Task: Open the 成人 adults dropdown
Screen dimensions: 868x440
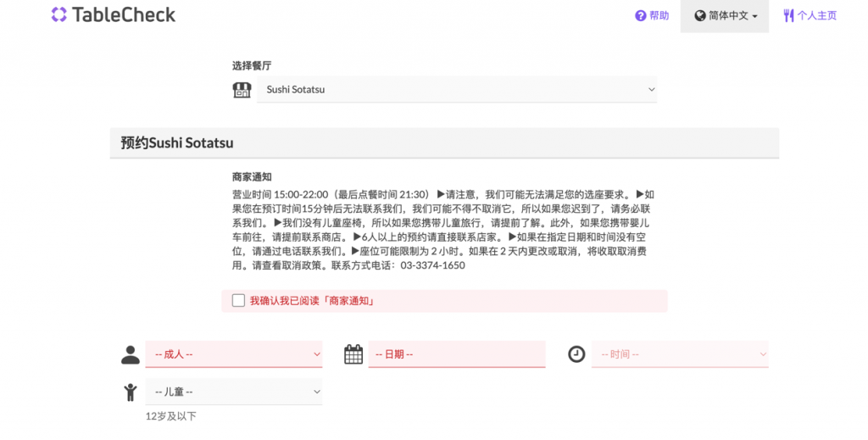Action: (234, 354)
